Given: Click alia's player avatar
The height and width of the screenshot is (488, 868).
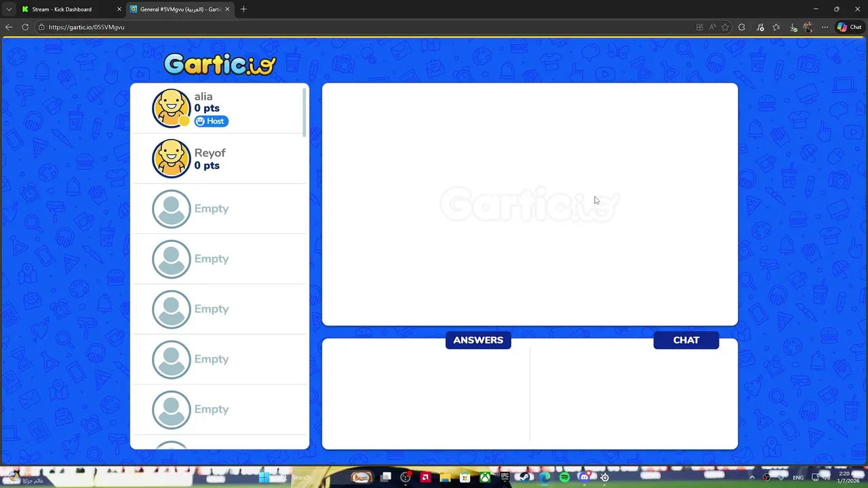Looking at the screenshot, I should pyautogui.click(x=172, y=108).
